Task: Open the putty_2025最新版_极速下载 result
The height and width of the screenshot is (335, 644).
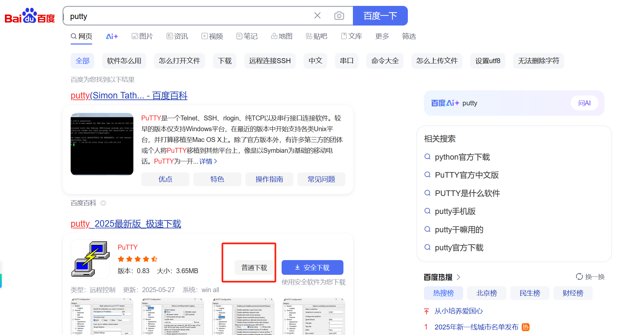Action: tap(126, 224)
